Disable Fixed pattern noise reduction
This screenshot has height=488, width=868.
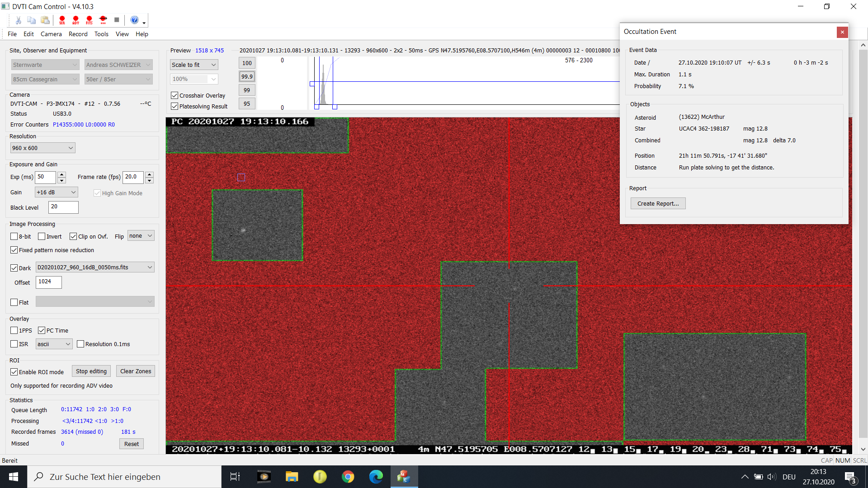tap(14, 250)
